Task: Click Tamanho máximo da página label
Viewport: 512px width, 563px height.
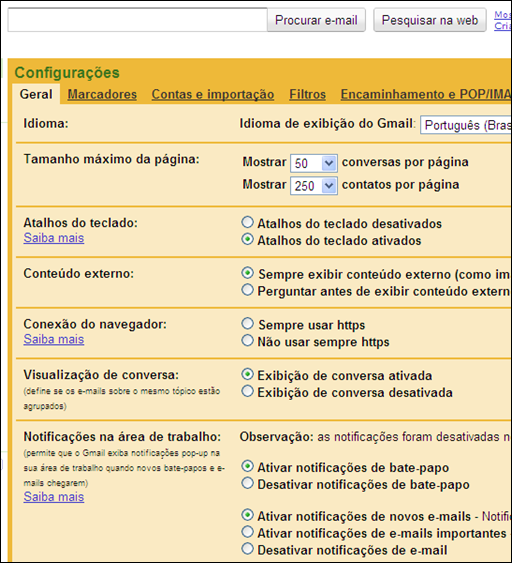Action: point(111,159)
